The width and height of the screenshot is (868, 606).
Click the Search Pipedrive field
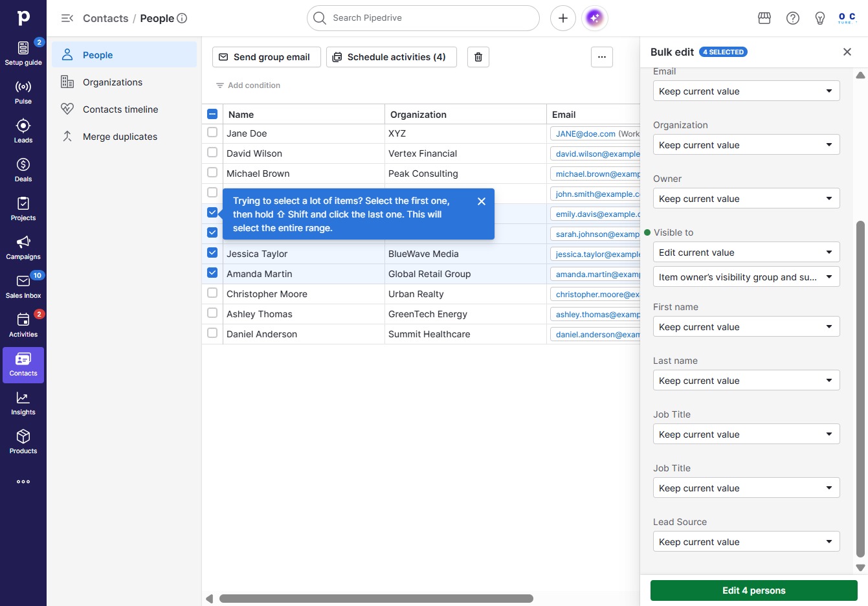pos(423,18)
